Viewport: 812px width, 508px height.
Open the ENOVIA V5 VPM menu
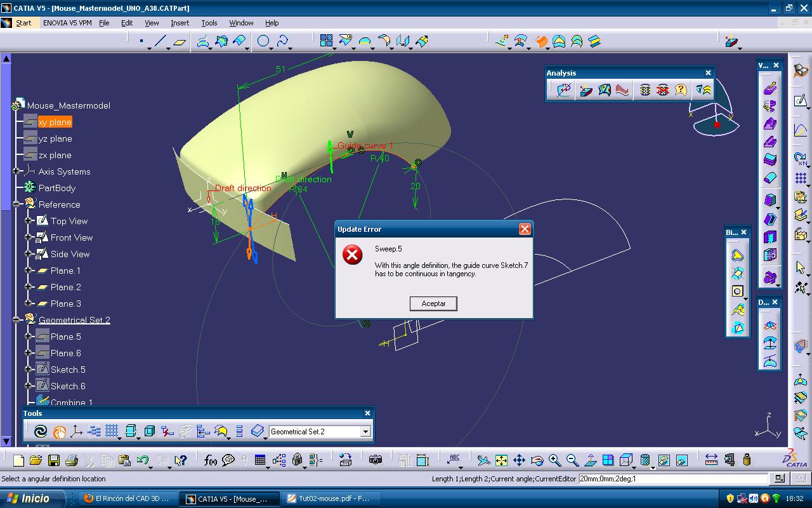[x=67, y=23]
